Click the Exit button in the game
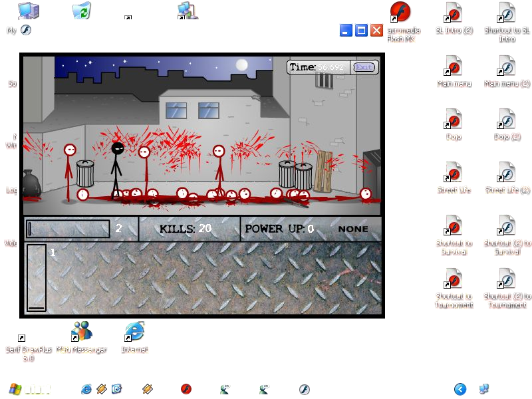Viewport: 532px width, 399px height. 364,67
